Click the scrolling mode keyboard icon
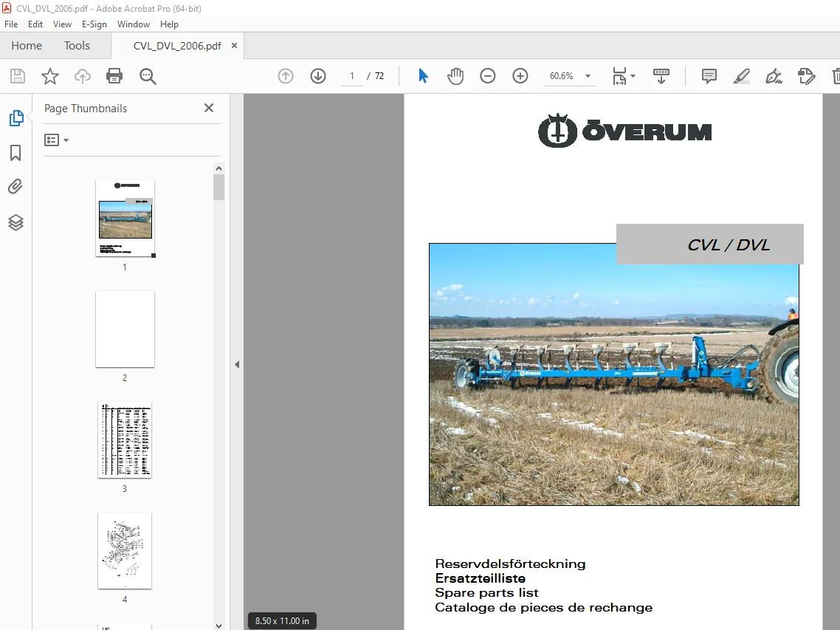The width and height of the screenshot is (840, 630). click(661, 76)
